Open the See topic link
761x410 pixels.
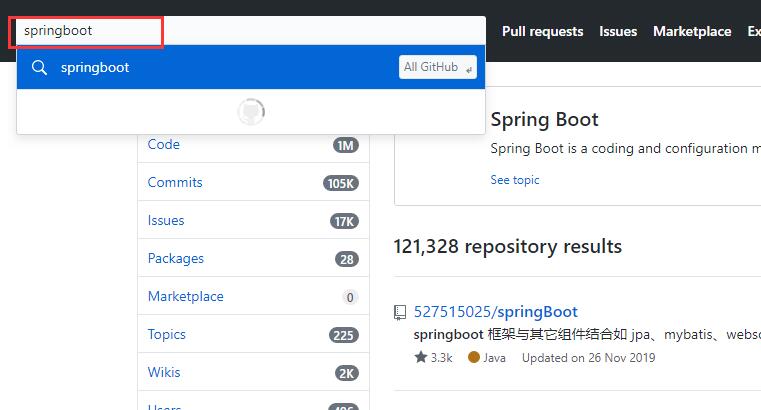click(x=514, y=180)
